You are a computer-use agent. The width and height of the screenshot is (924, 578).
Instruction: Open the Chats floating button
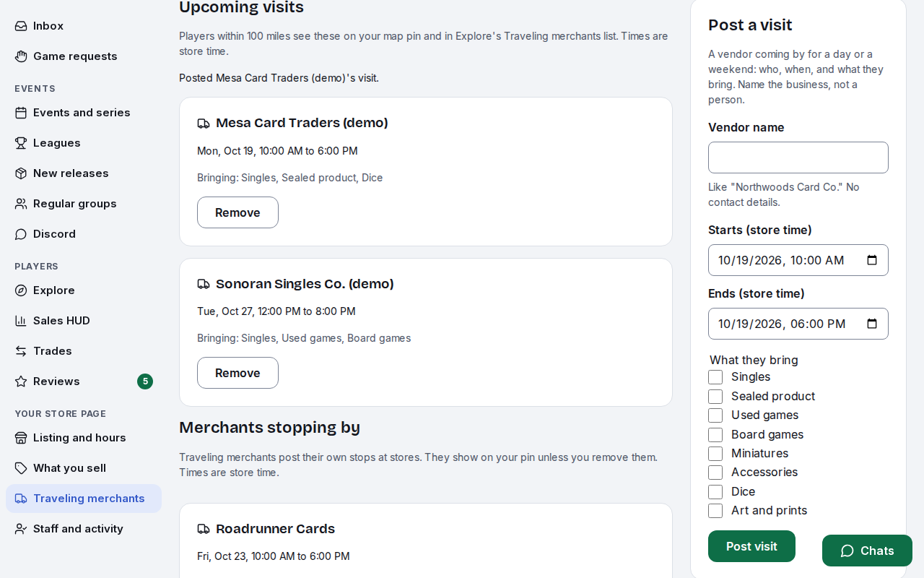pos(867,551)
